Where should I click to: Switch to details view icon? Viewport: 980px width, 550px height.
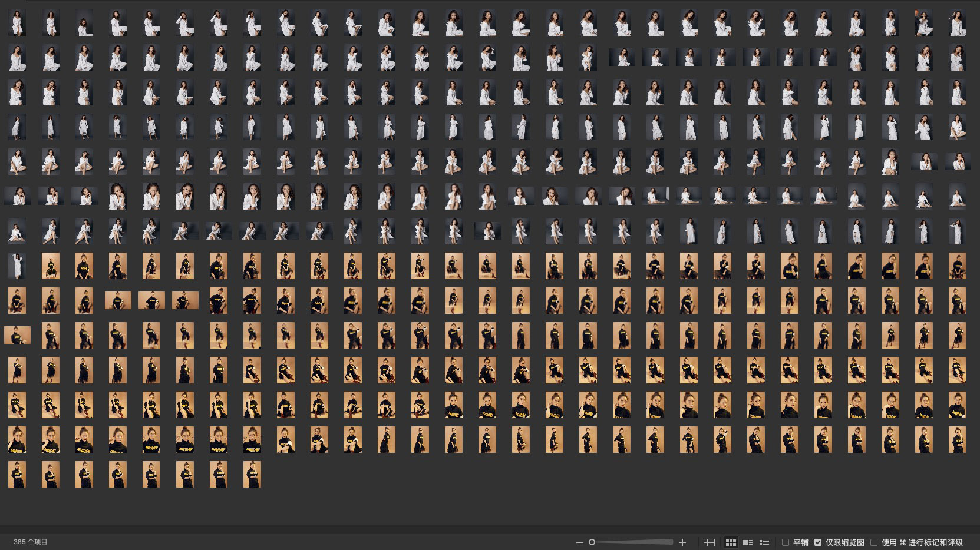[x=747, y=542]
